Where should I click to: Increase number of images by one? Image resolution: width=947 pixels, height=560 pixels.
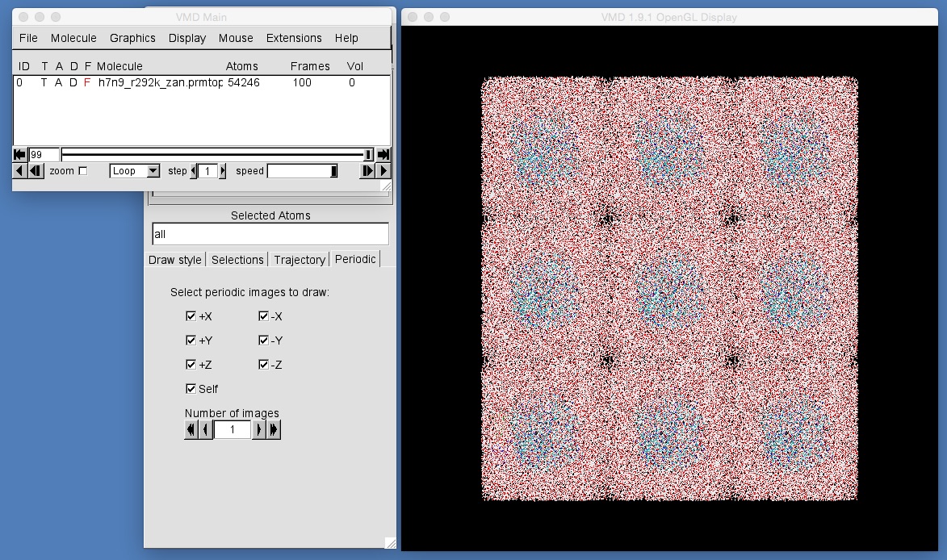pyautogui.click(x=259, y=429)
